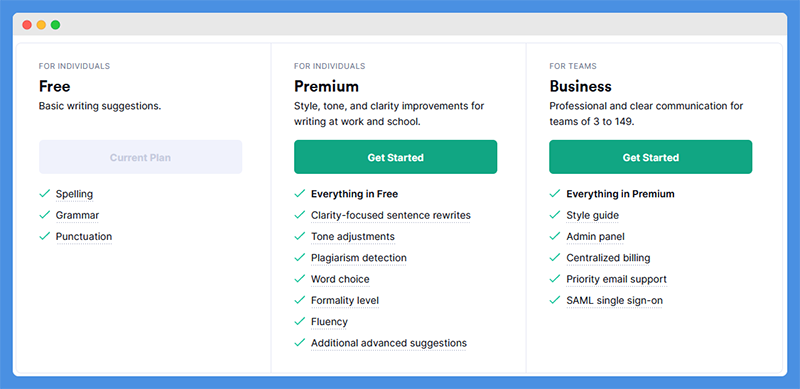Click the Fluency feature text
Screen dimensions: 800x389
(329, 322)
